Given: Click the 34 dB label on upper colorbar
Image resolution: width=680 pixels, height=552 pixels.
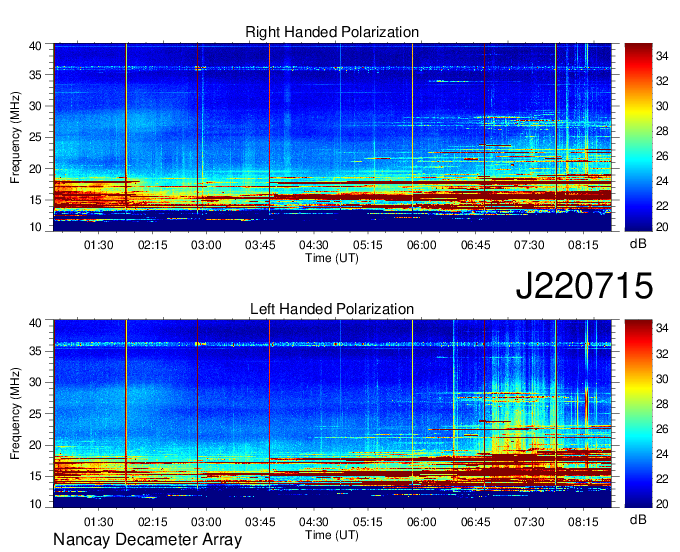Looking at the screenshot, I should (662, 56).
